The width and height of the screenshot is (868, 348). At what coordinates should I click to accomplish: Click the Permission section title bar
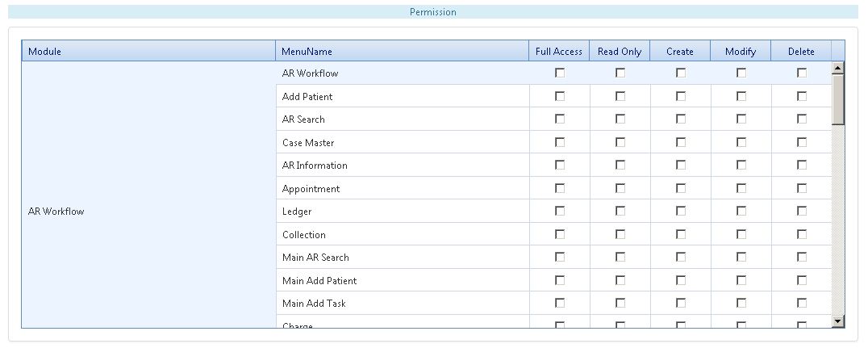click(433, 11)
